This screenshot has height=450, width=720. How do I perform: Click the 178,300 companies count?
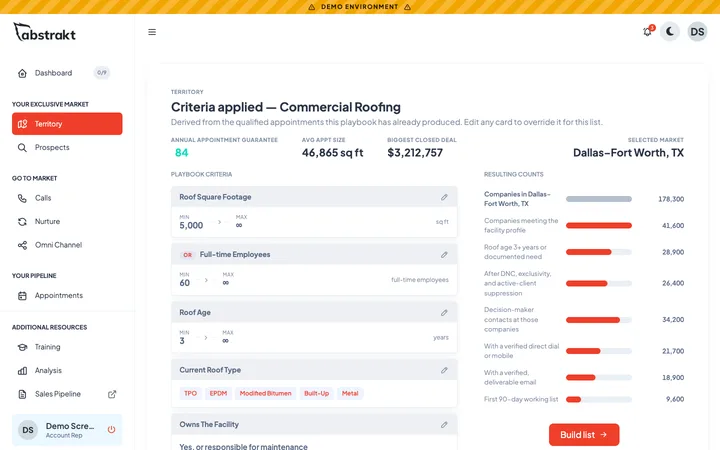coord(671,199)
